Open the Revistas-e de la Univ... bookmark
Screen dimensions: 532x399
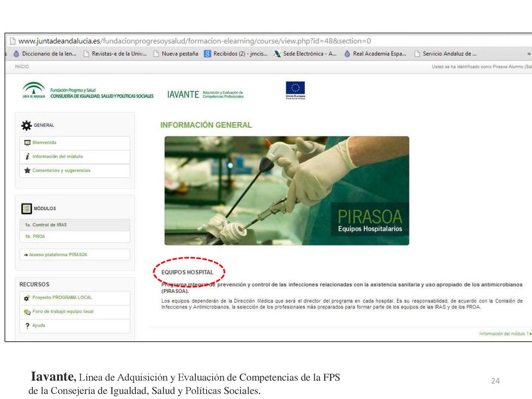[x=115, y=54]
